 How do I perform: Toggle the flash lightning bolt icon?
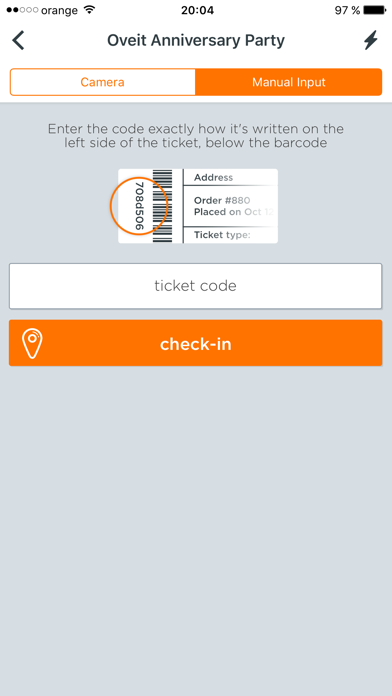371,40
